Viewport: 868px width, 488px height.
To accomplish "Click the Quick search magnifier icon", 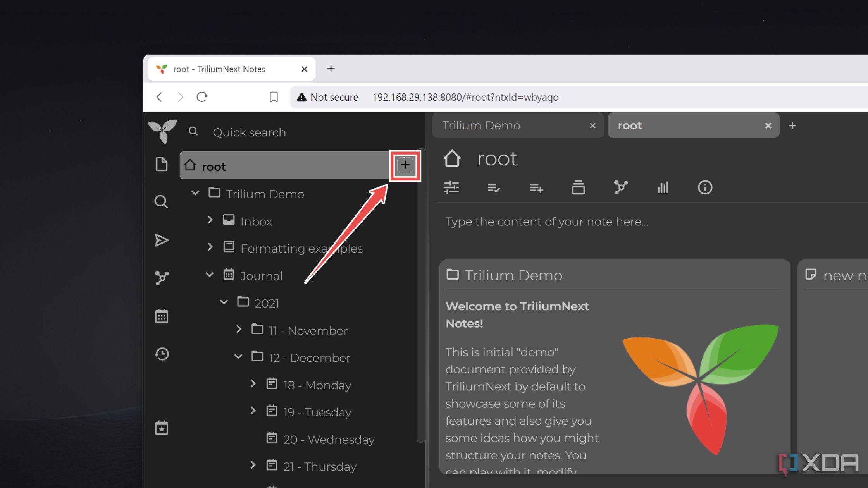I will 193,132.
